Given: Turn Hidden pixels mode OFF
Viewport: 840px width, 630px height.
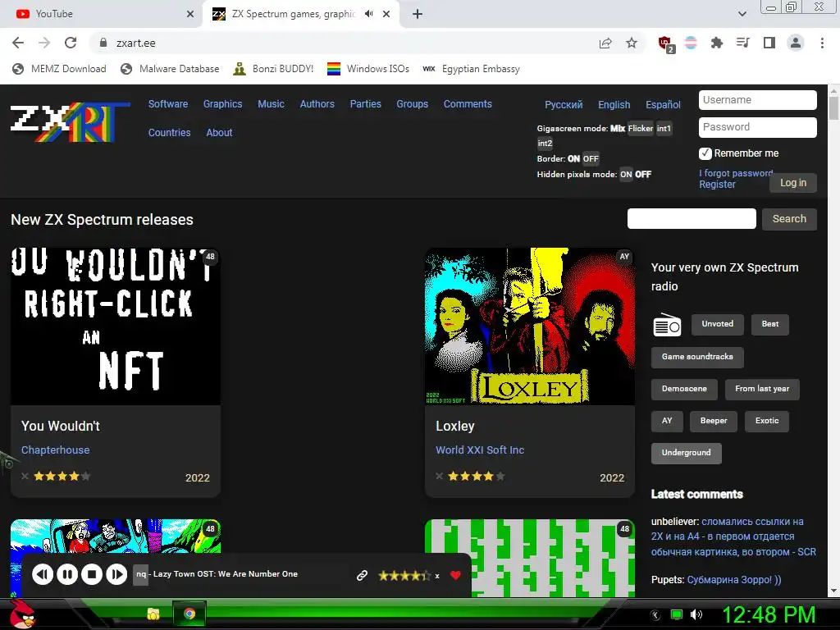Looking at the screenshot, I should pos(643,174).
